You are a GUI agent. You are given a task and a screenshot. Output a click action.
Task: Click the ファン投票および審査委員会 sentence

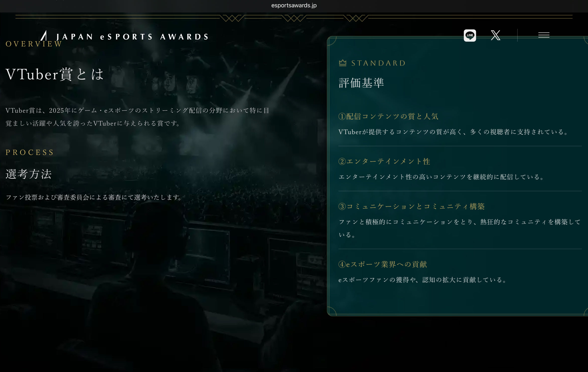(94, 197)
